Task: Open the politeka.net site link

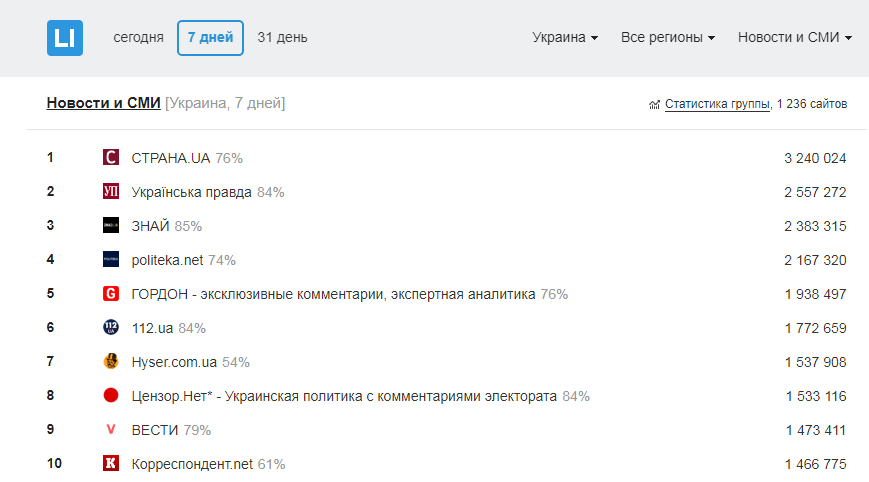Action: 167,260
